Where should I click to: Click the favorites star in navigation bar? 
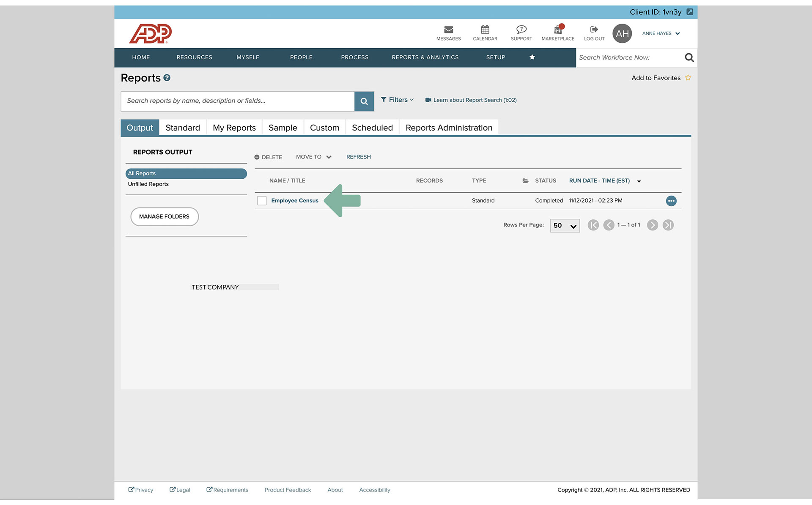click(x=532, y=57)
